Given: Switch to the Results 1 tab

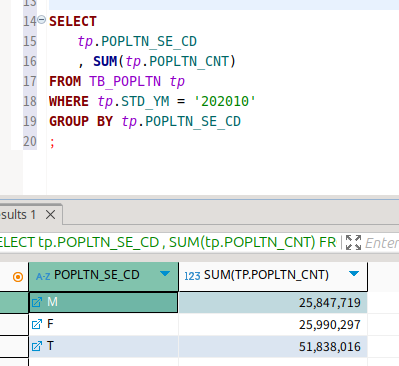Looking at the screenshot, I should pos(19,215).
